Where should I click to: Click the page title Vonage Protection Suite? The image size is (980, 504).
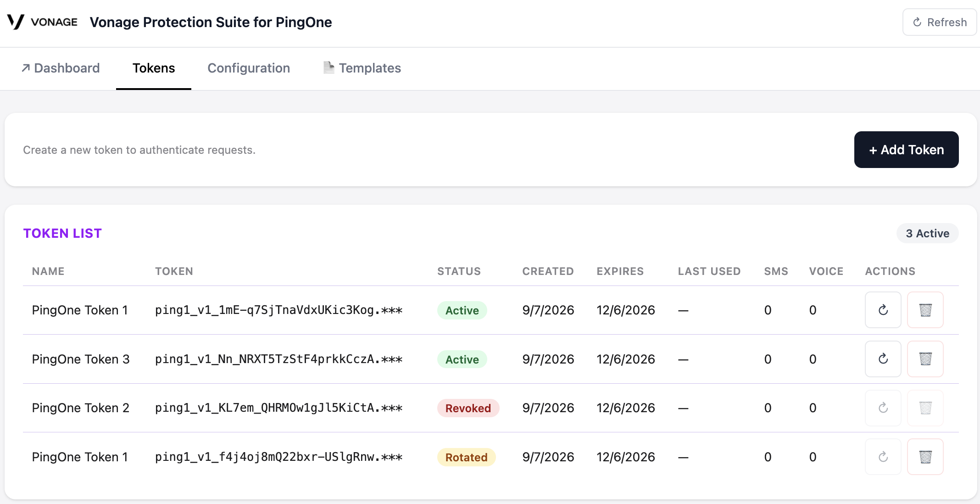pos(211,22)
